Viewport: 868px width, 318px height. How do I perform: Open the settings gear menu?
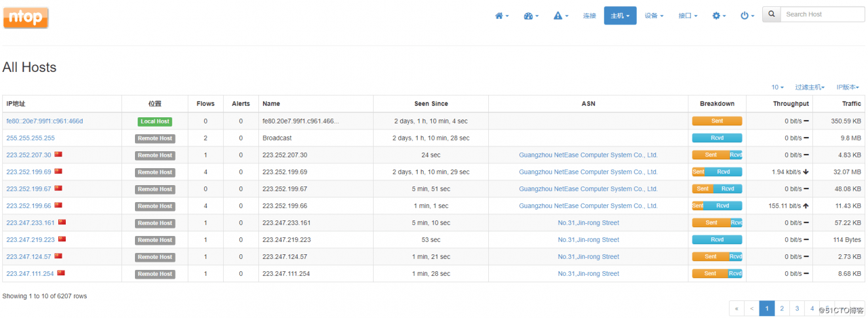click(x=719, y=16)
